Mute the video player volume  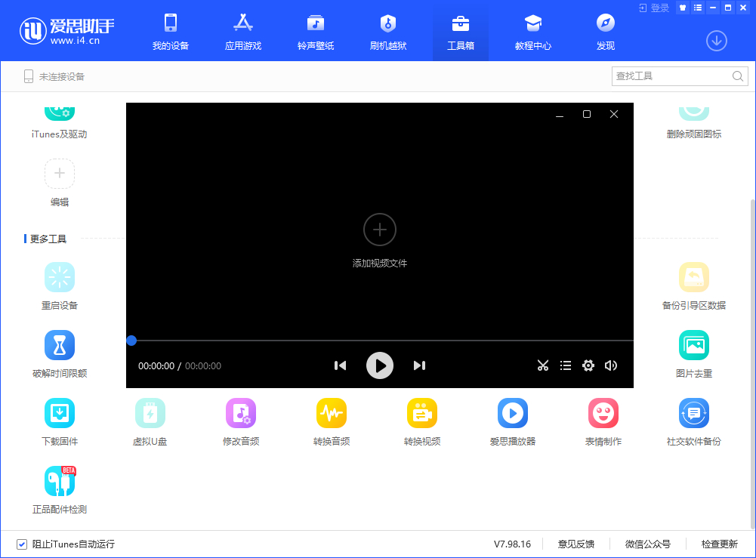pyautogui.click(x=611, y=365)
